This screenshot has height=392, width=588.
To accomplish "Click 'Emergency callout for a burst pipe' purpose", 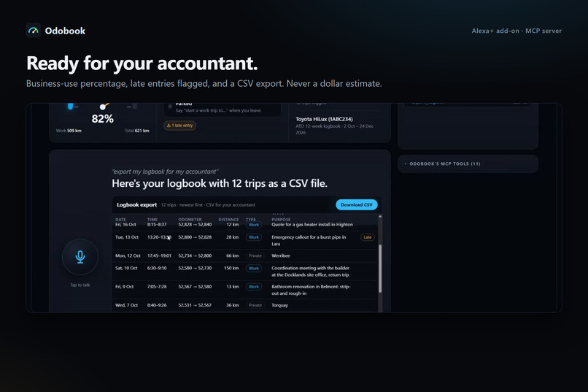I will pyautogui.click(x=309, y=240).
